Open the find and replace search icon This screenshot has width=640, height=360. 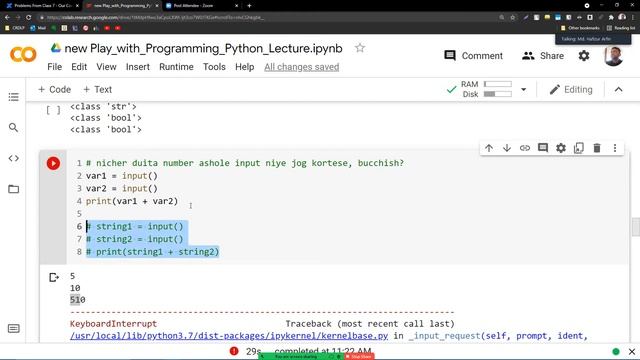pyautogui.click(x=13, y=128)
